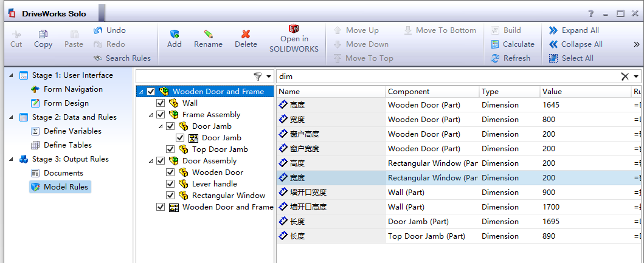Click Move To Bottom

click(x=440, y=30)
